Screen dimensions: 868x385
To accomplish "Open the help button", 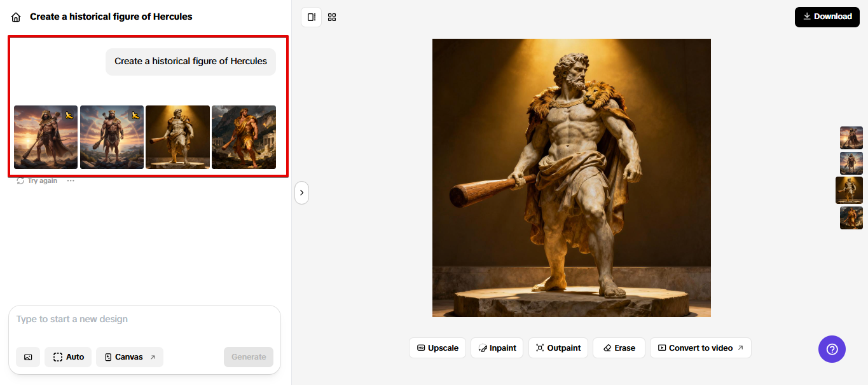I will 832,349.
